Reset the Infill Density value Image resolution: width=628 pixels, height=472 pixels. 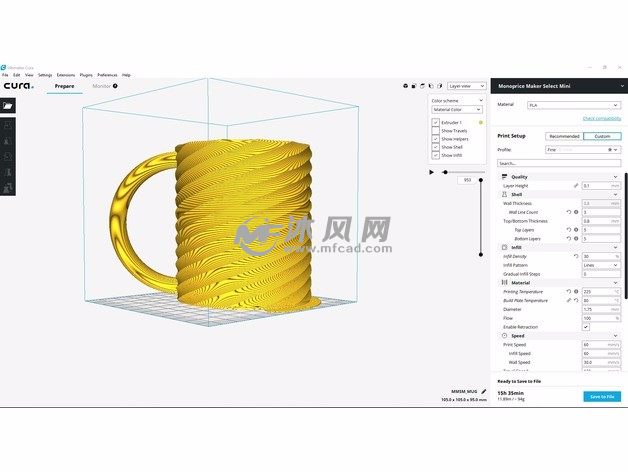point(576,256)
